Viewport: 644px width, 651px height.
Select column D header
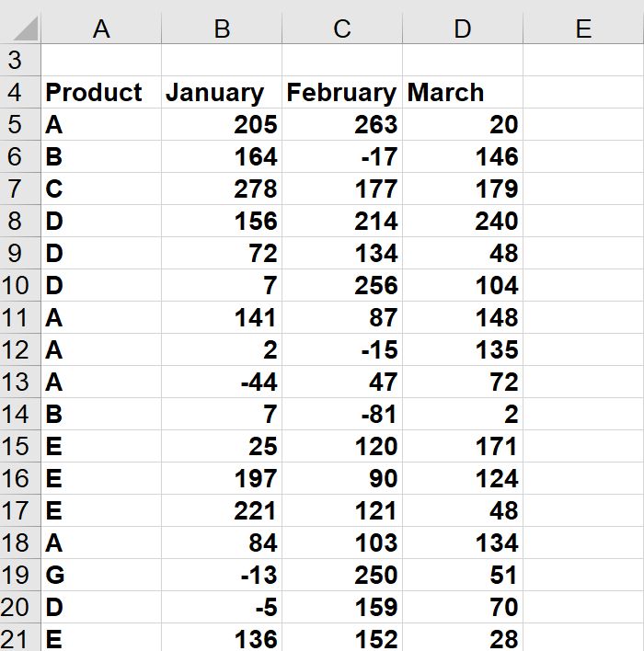463,29
